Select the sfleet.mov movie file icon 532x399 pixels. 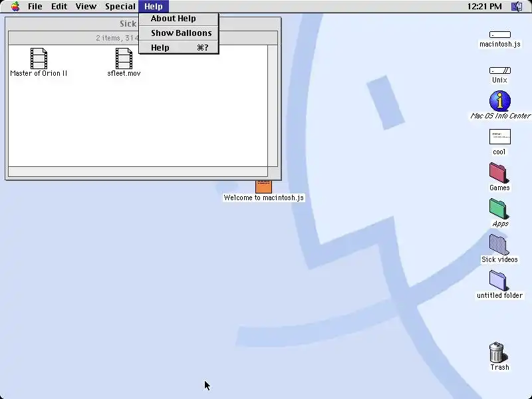click(124, 59)
